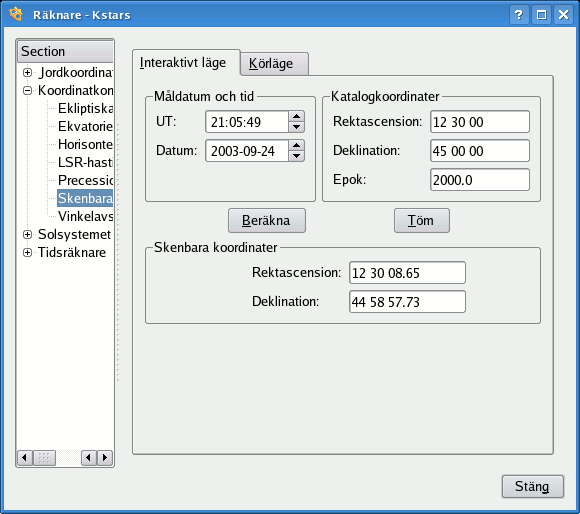Select the Precession tree item
Image resolution: width=580 pixels, height=514 pixels.
click(x=85, y=180)
